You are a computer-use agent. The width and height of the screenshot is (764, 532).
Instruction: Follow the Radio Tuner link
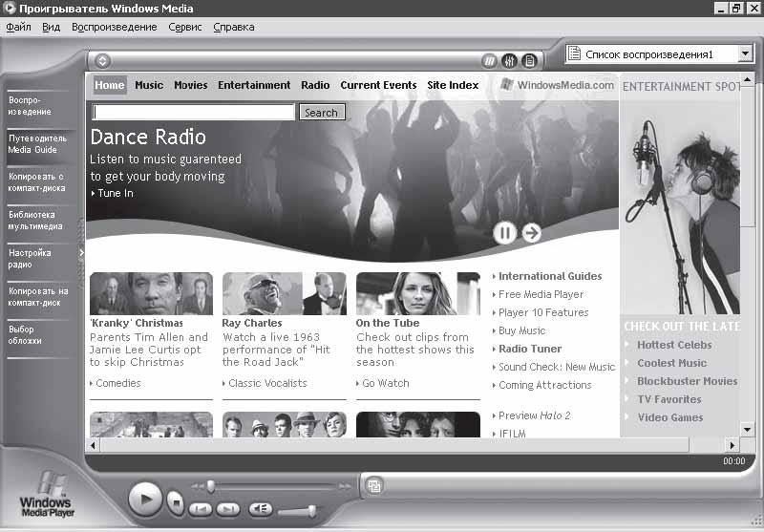530,349
